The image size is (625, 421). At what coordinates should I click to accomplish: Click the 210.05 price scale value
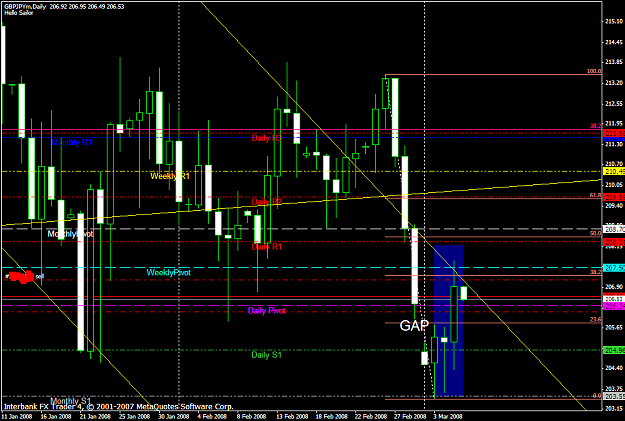615,185
